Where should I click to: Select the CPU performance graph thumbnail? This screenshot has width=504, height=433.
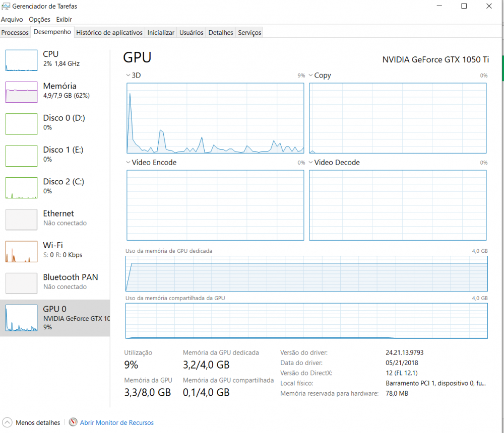(x=21, y=60)
